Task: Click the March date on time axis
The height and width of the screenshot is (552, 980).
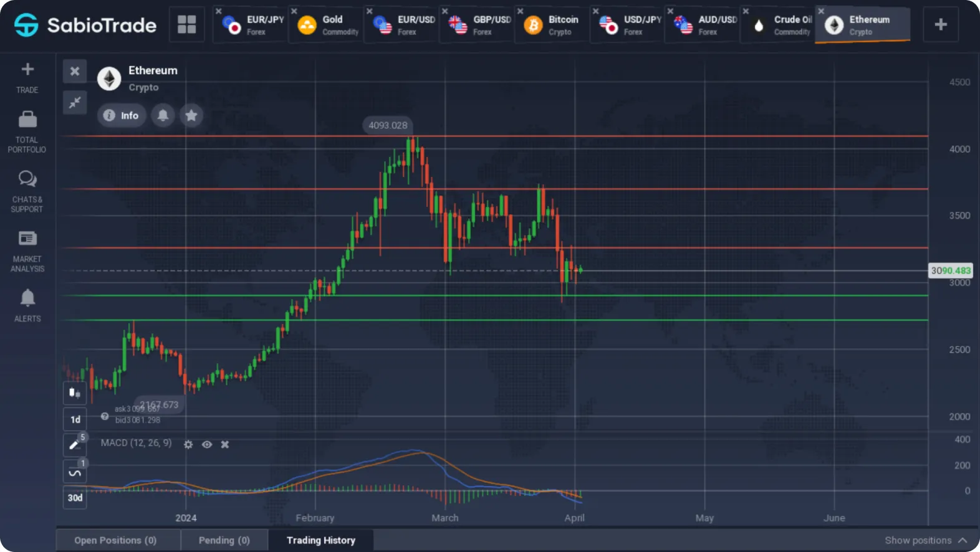Action: tap(445, 518)
